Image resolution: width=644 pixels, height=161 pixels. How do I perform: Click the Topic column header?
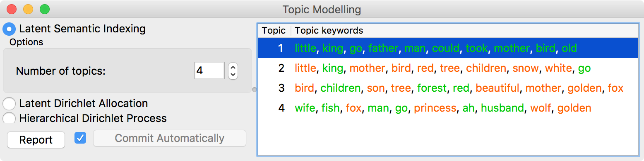click(x=274, y=30)
